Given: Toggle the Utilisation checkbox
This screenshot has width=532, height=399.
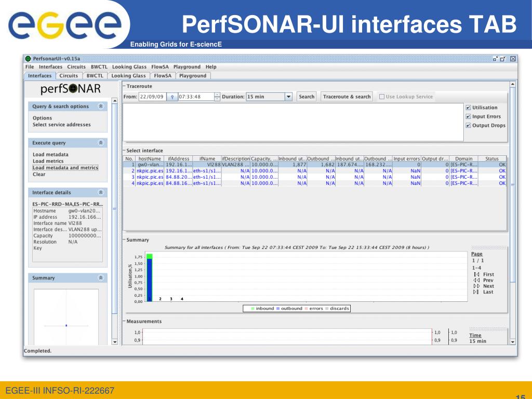Looking at the screenshot, I should point(468,108).
